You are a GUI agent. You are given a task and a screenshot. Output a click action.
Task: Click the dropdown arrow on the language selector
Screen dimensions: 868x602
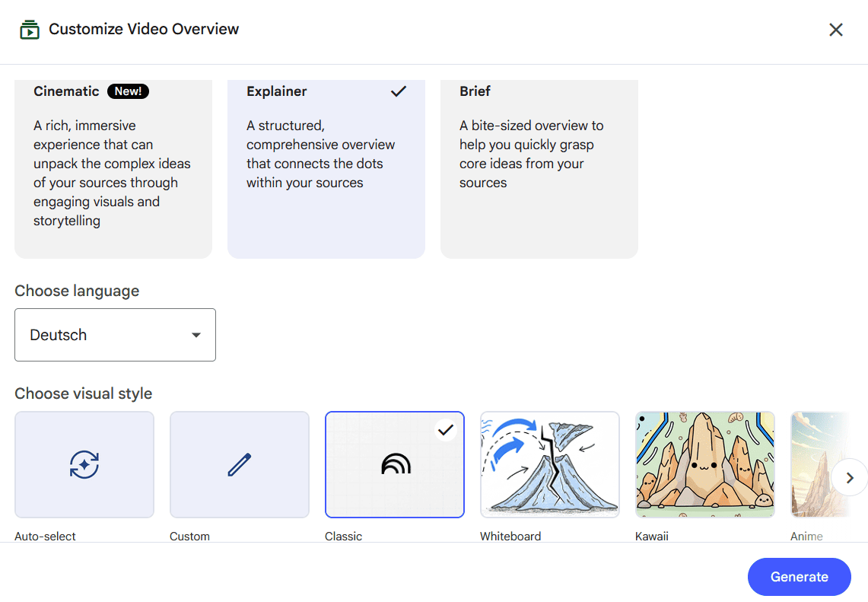[196, 335]
